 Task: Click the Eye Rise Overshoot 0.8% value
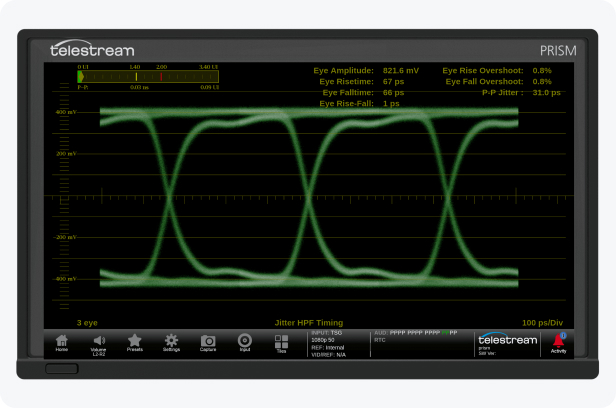click(542, 71)
